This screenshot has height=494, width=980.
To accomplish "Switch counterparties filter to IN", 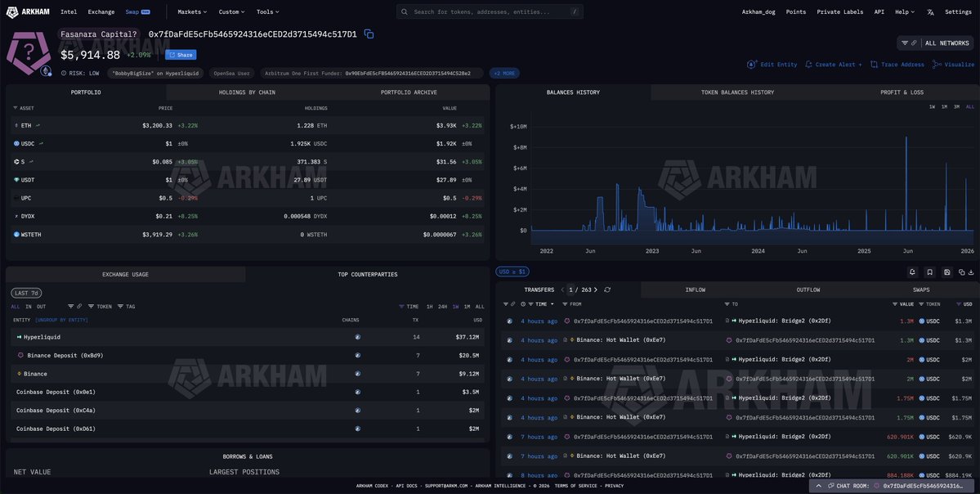I will click(x=29, y=307).
